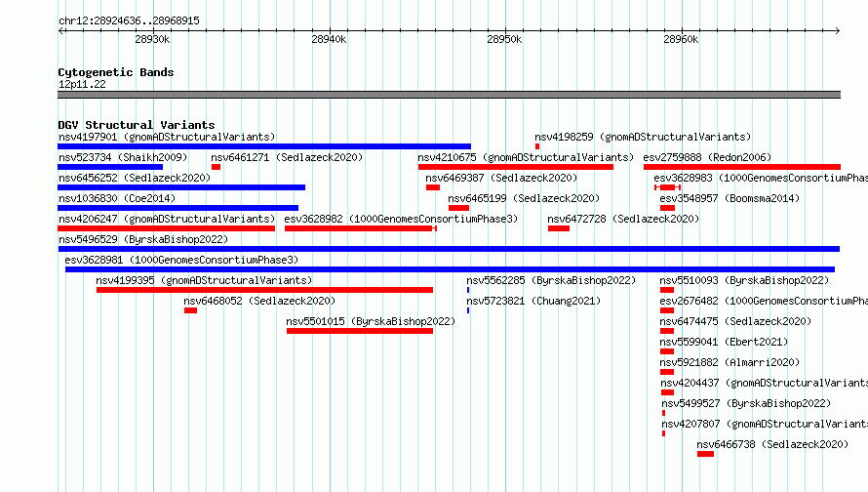Select nsv6465199 (Sedlazeck2020) label
868x492 pixels.
tap(524, 198)
